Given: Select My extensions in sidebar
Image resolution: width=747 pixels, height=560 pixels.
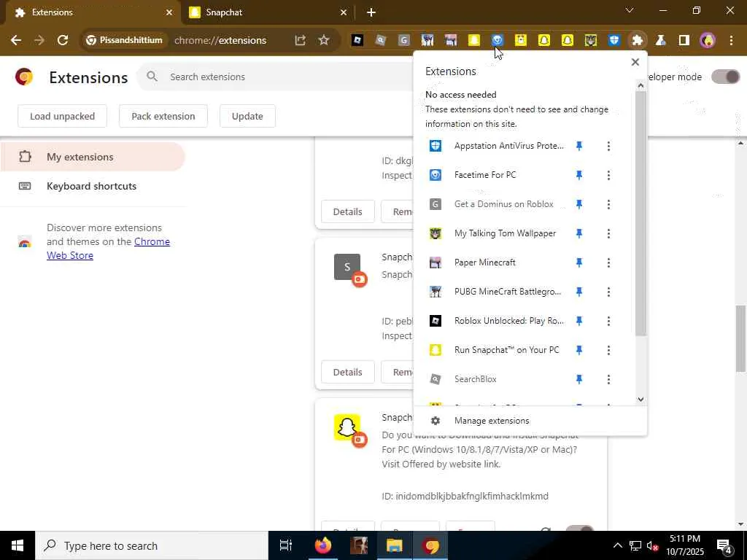Looking at the screenshot, I should click(93, 157).
